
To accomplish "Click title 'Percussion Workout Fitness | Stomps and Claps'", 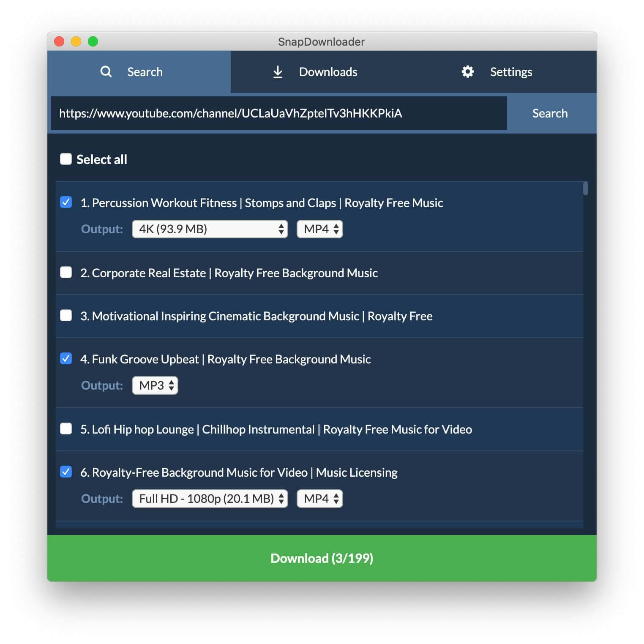I will click(214, 203).
